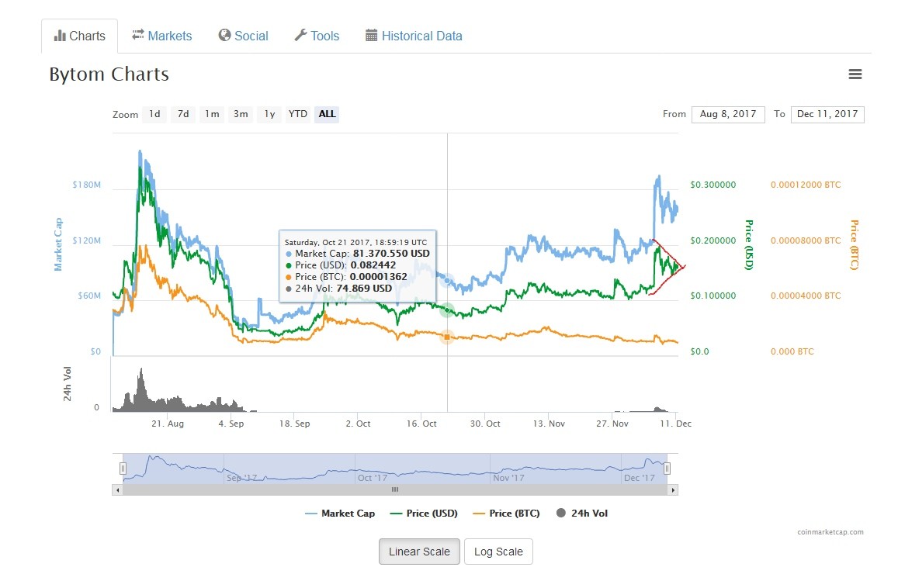Select the Charts tab
This screenshot has width=905, height=588.
click(x=80, y=36)
